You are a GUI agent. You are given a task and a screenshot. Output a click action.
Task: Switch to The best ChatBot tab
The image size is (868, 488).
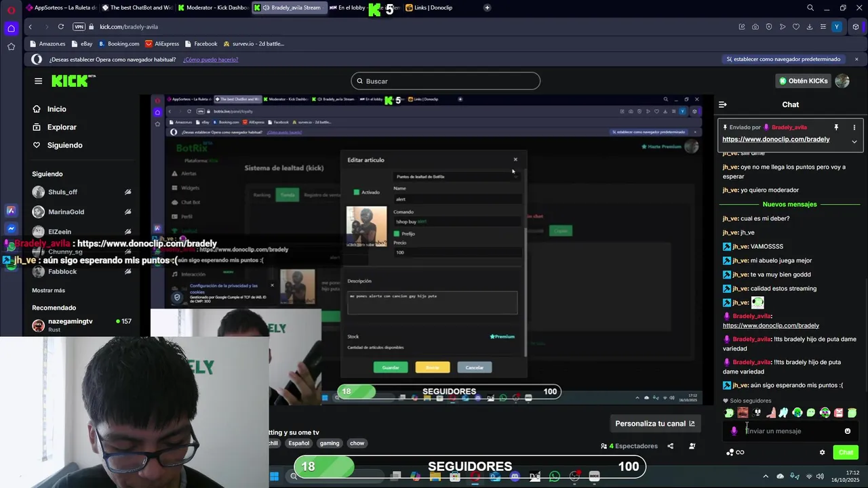pyautogui.click(x=137, y=7)
